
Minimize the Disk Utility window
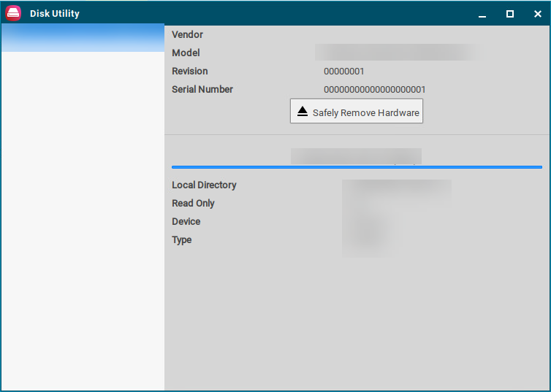tap(482, 14)
